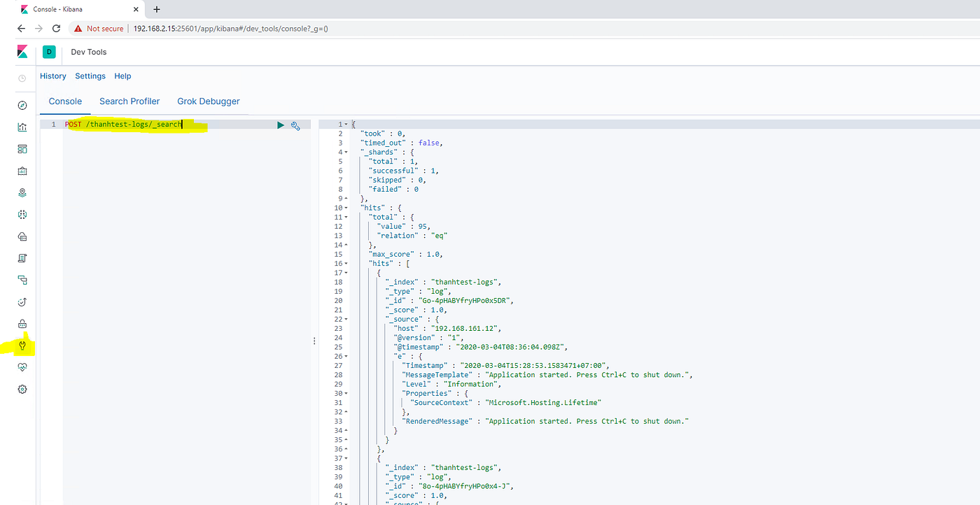Open the request options wrench icon
The image size is (980, 505).
pos(295,125)
